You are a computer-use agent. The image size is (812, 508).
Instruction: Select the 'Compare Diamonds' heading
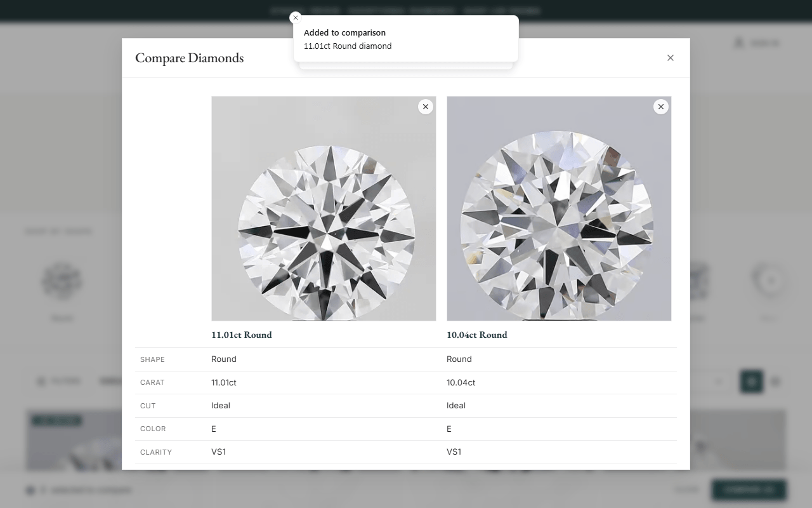click(x=189, y=58)
